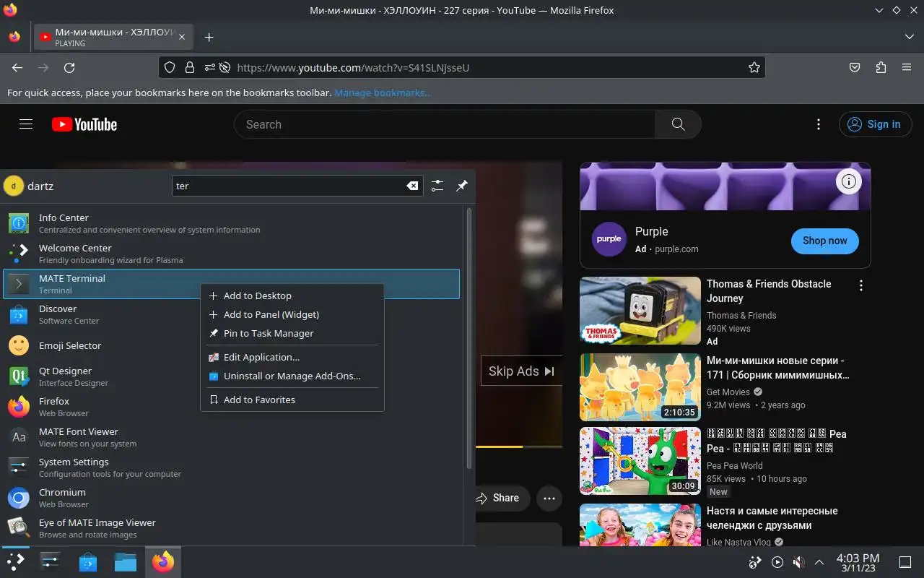This screenshot has width=924, height=578.
Task: Switch to Firefox in the taskbar
Action: [x=163, y=561]
